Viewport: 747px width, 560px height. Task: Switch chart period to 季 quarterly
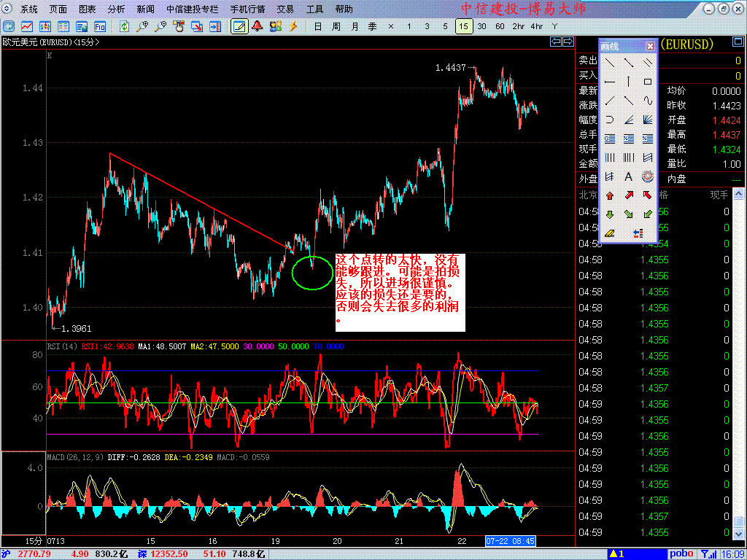pos(373,27)
